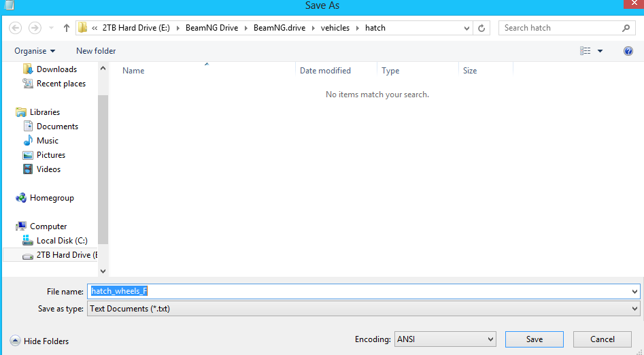Image resolution: width=644 pixels, height=355 pixels.
Task: Select 2TB Hard Drive (E:) breadcrumb
Action: tap(136, 28)
